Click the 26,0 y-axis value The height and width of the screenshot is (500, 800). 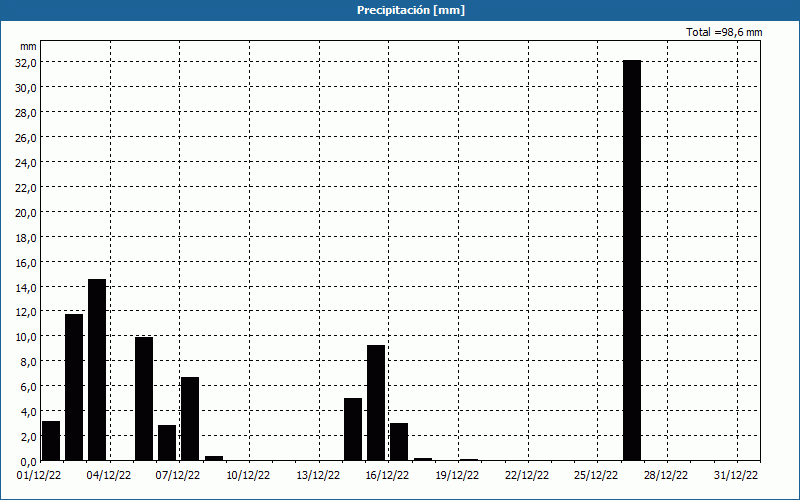[x=26, y=138]
